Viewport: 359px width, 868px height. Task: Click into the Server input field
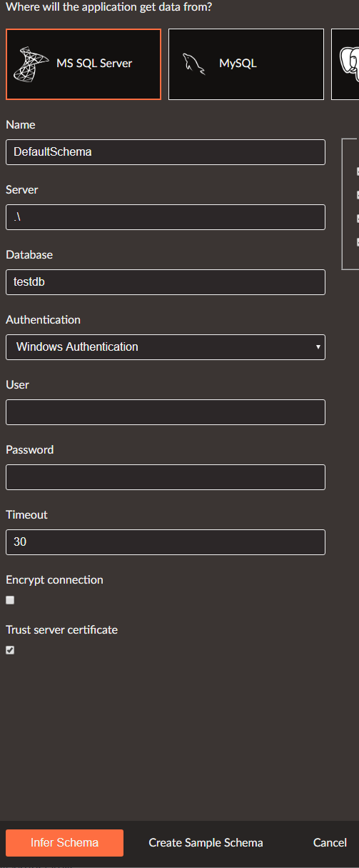166,217
